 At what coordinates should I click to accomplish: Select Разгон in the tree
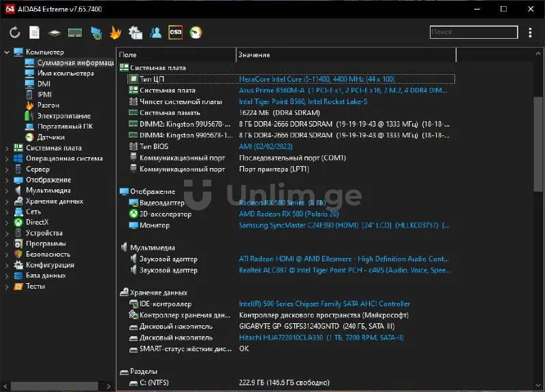click(x=48, y=105)
